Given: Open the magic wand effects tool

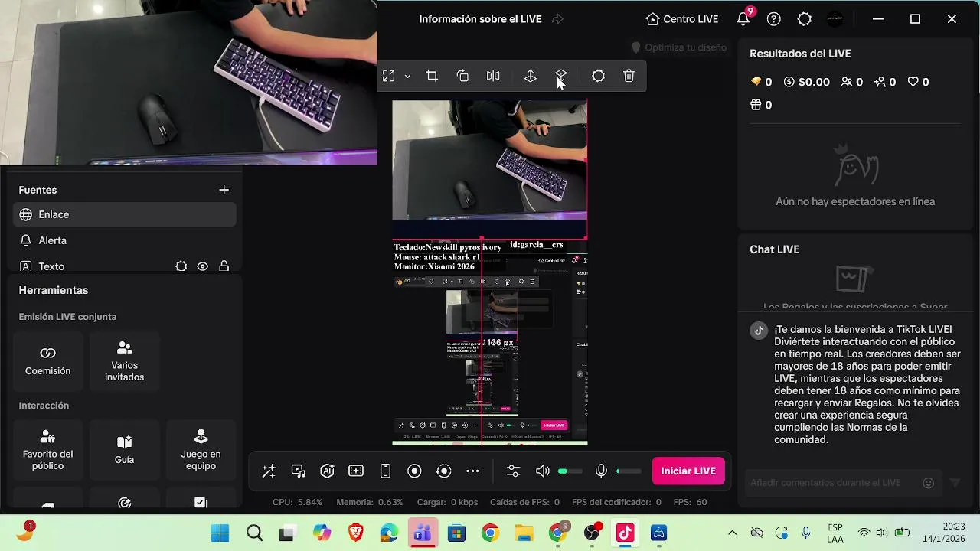Looking at the screenshot, I should point(269,471).
